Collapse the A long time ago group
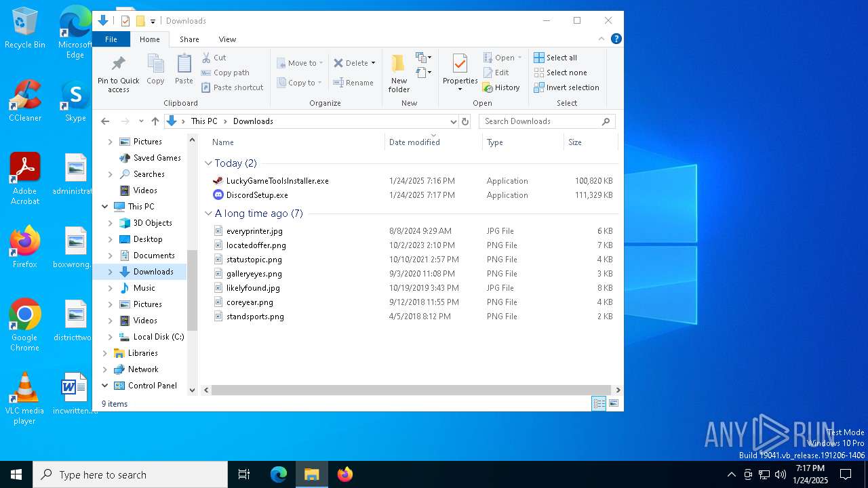The height and width of the screenshot is (488, 868). coord(208,213)
